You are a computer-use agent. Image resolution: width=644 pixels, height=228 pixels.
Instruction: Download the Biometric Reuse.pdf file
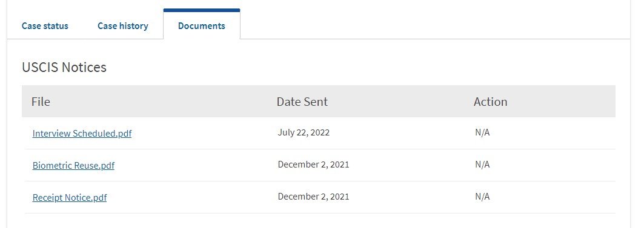click(x=73, y=165)
